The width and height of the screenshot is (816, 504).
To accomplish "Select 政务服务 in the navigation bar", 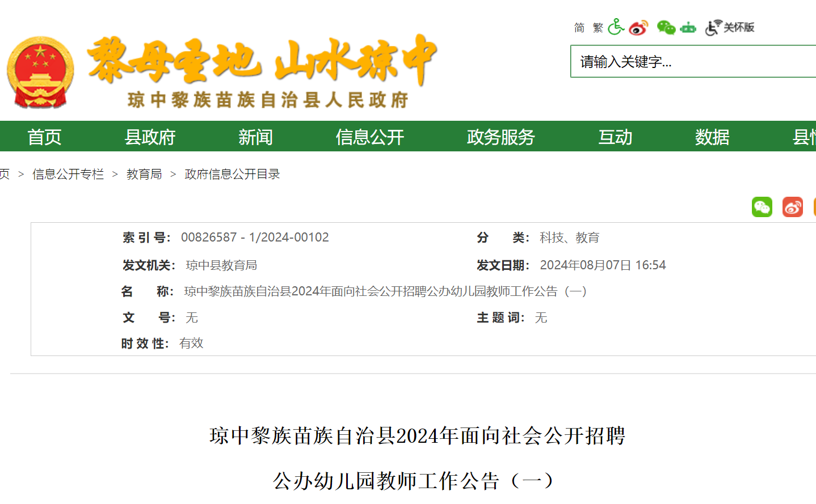I will (500, 137).
